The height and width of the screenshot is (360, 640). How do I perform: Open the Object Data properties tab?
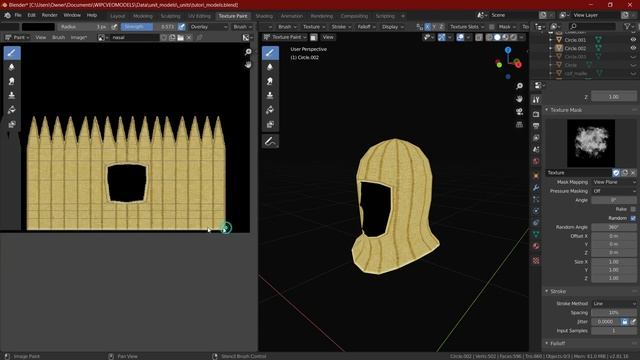(536, 234)
